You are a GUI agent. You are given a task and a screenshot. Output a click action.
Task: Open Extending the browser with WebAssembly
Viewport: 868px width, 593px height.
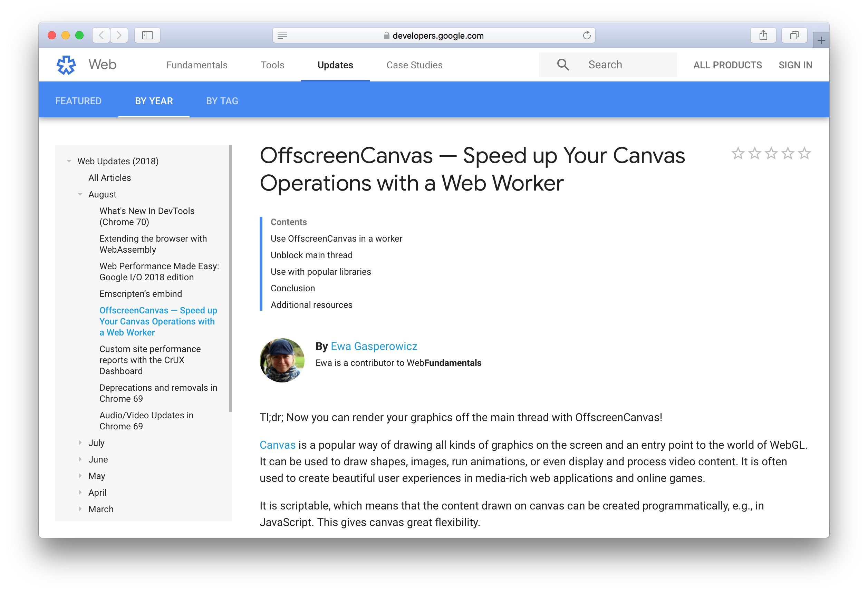[153, 244]
